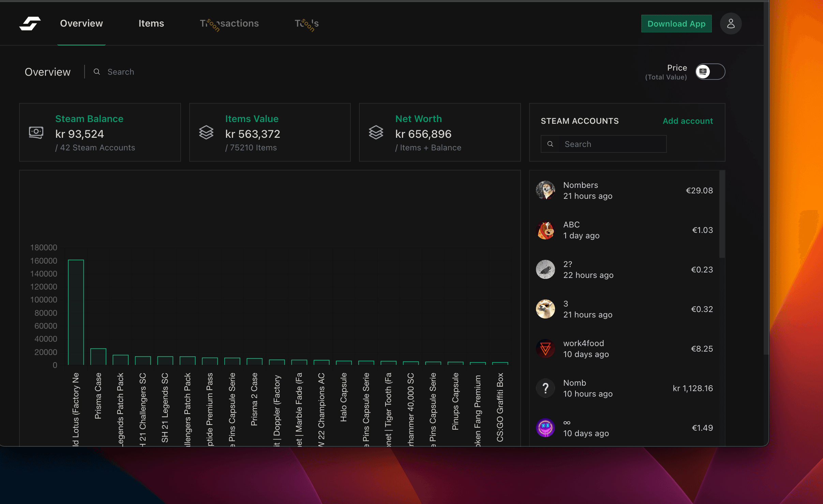
Task: Select the ABC account avatar
Action: pos(545,230)
